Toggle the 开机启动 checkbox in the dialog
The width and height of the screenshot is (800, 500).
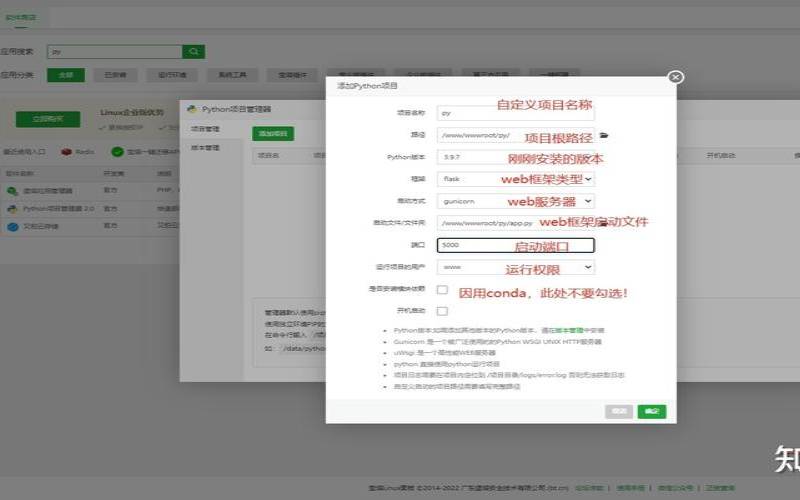(x=442, y=311)
